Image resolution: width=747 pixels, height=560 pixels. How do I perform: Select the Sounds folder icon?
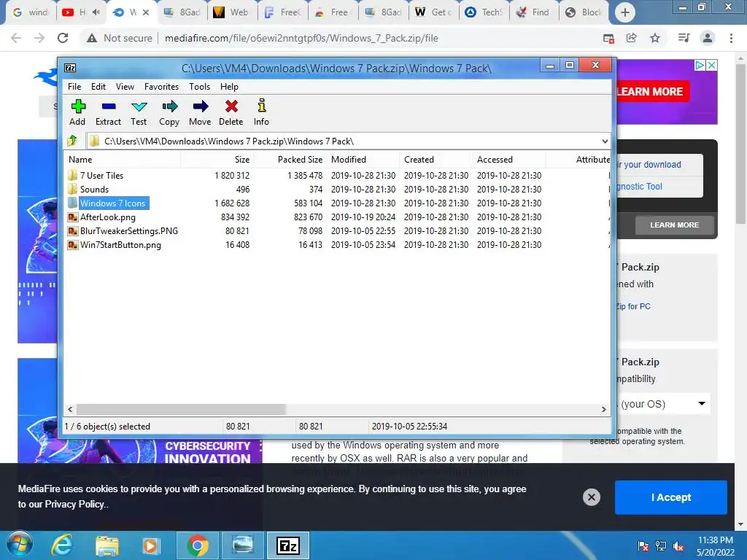72,189
